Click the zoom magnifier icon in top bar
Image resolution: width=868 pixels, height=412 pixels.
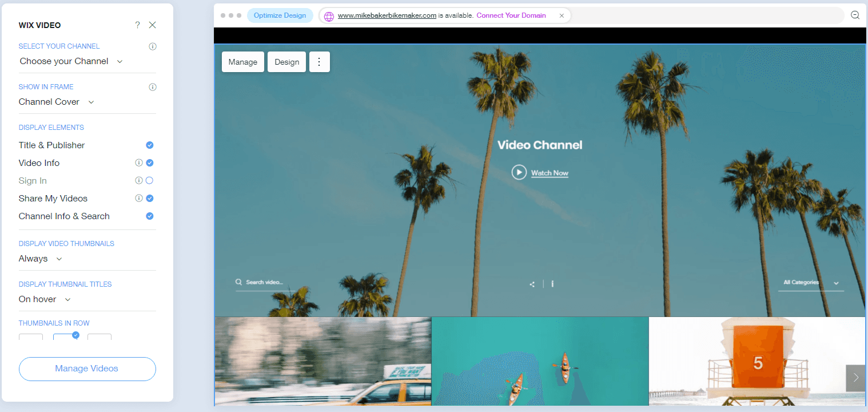(855, 15)
